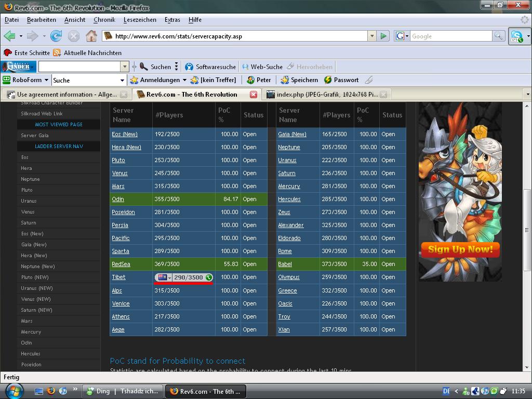Click the green Go arrow beside URL
Viewport: 532px width, 399px height.
pos(383,36)
